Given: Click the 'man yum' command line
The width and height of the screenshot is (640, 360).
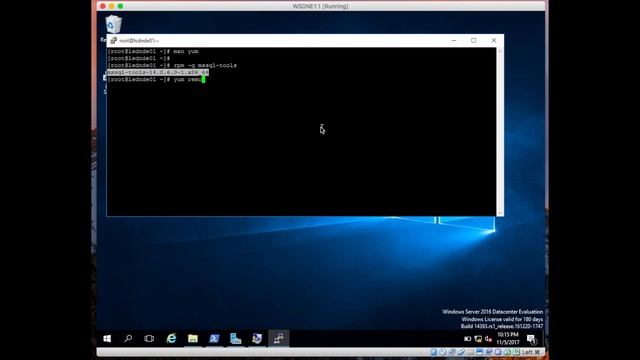Looking at the screenshot, I should (153, 51).
